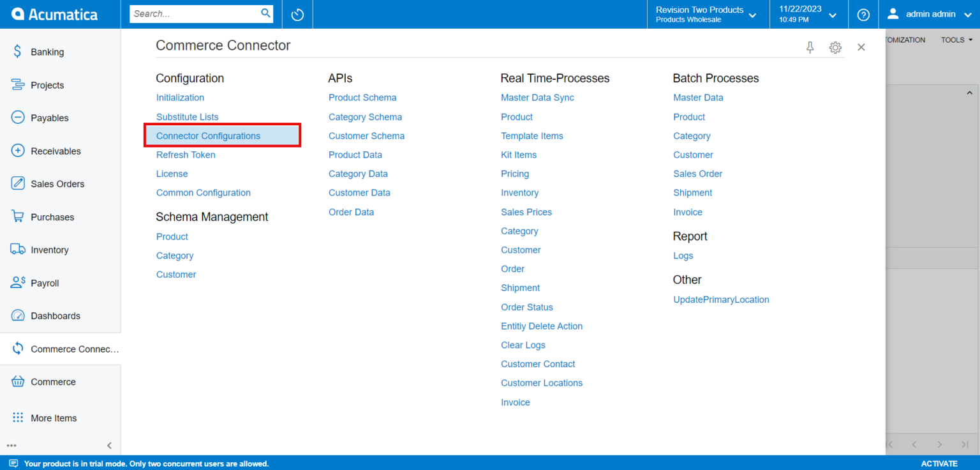Click the Acumatica logo

coord(55,14)
